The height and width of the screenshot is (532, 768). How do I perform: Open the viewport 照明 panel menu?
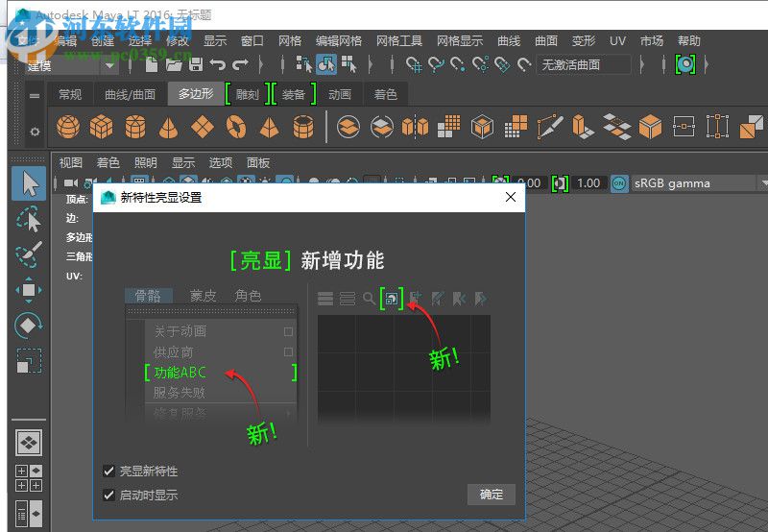click(146, 162)
